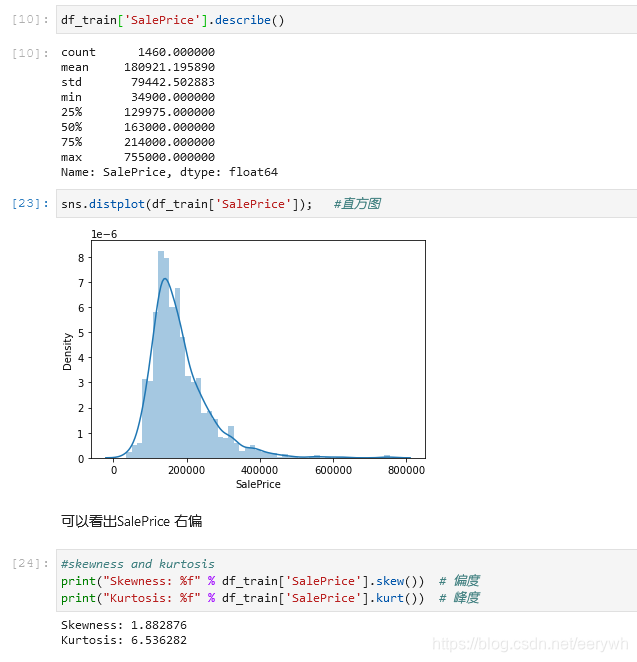
Task: Click the '# 峰度' comment
Action: pyautogui.click(x=459, y=598)
